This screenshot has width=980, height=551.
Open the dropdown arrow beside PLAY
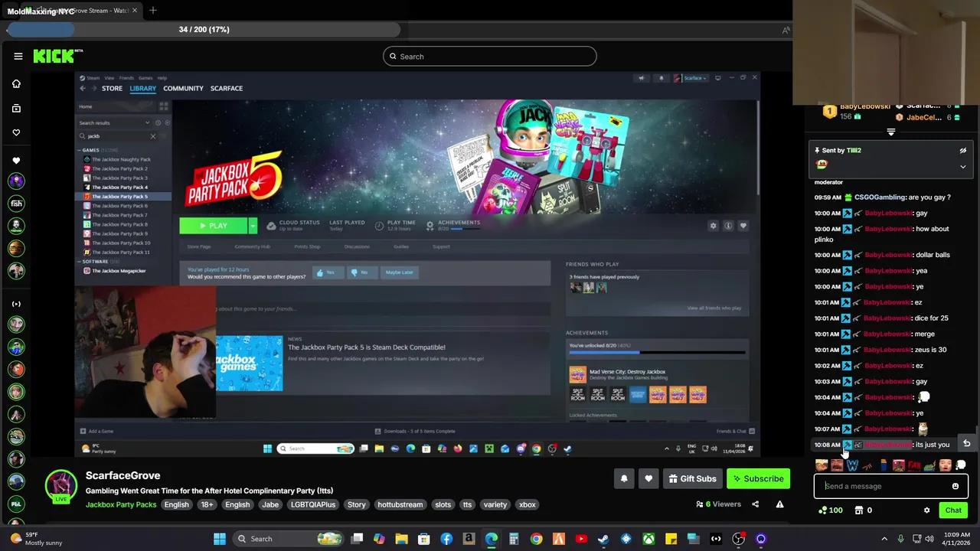tap(253, 226)
